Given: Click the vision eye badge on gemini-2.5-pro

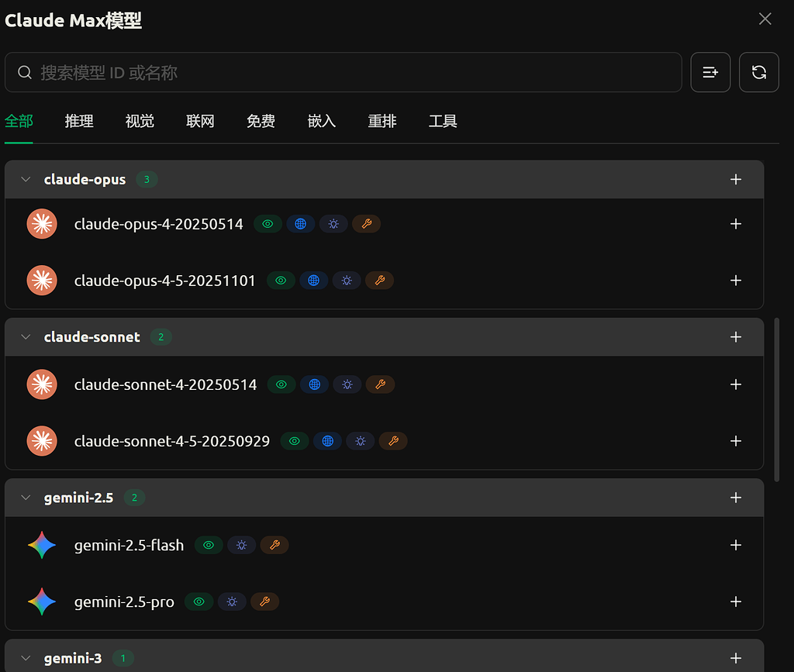Looking at the screenshot, I should point(199,601).
